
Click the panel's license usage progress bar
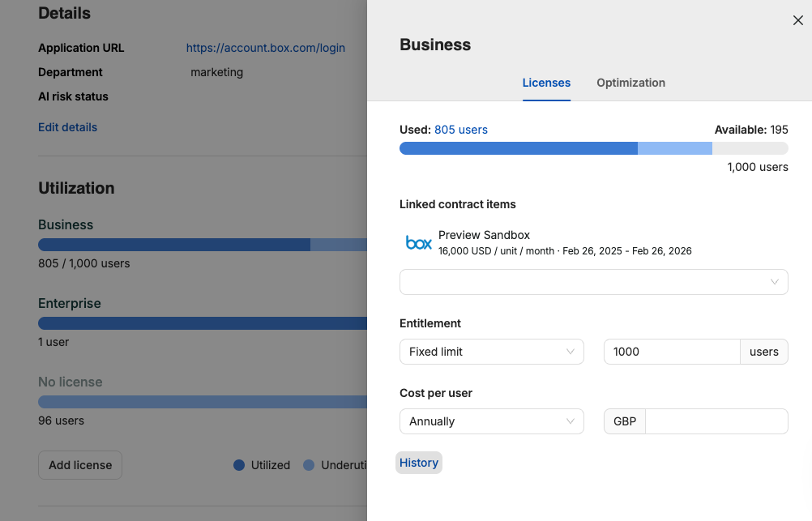point(593,148)
